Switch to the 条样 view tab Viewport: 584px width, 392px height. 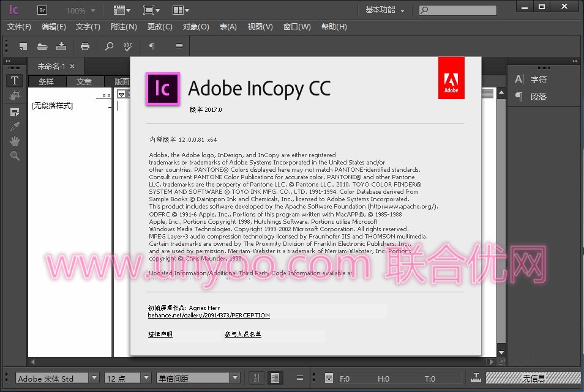click(x=47, y=81)
